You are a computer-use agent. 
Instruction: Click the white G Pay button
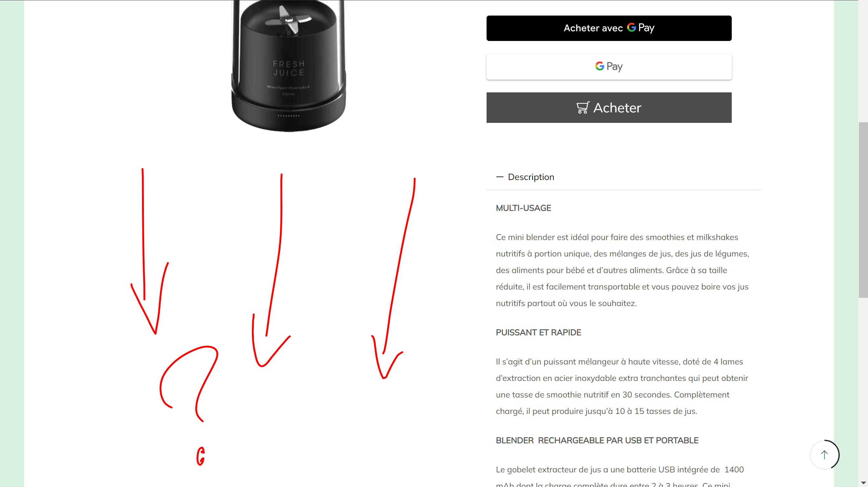[x=609, y=67]
